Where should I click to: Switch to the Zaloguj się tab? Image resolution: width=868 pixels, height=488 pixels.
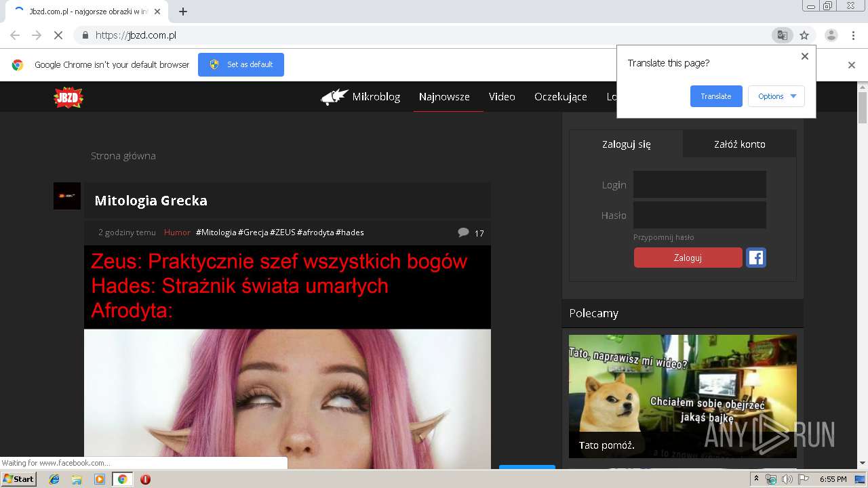pyautogui.click(x=626, y=144)
